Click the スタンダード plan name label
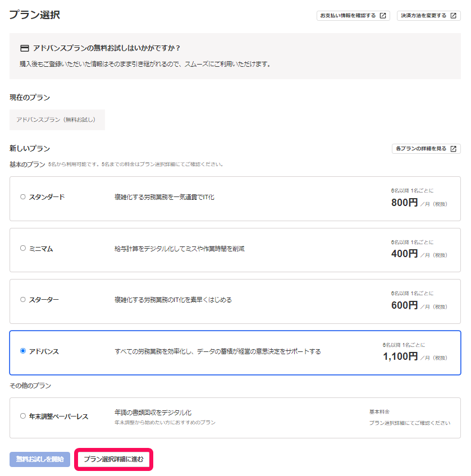This screenshot has width=471, height=476. [x=47, y=197]
